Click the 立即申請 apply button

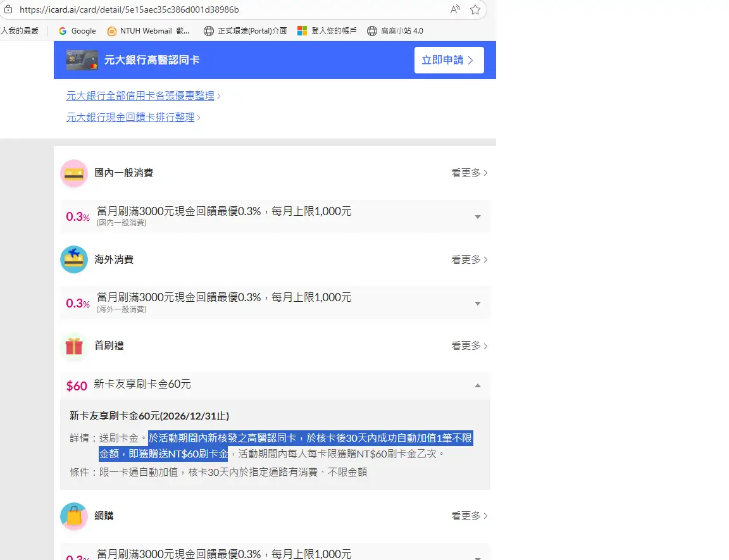[x=449, y=60]
